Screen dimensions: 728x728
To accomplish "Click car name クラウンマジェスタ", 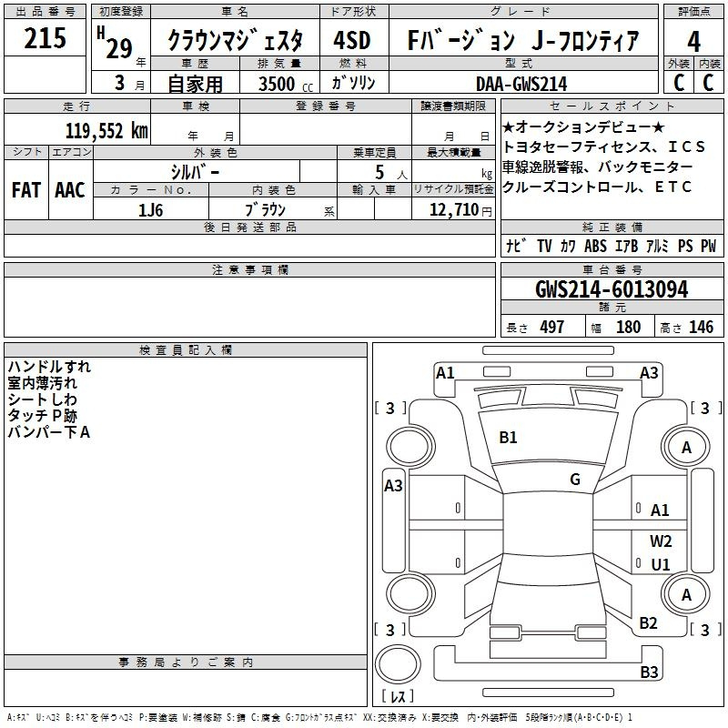I will coord(235,40).
